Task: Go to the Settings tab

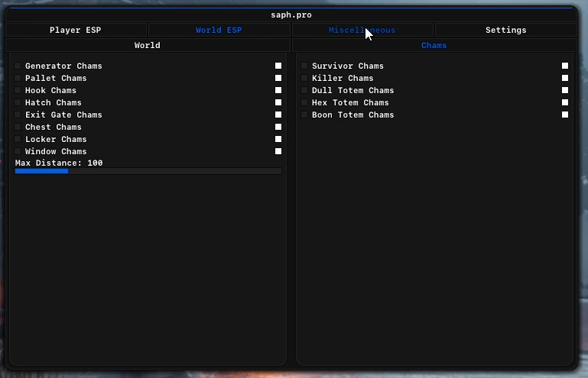Action: point(506,30)
